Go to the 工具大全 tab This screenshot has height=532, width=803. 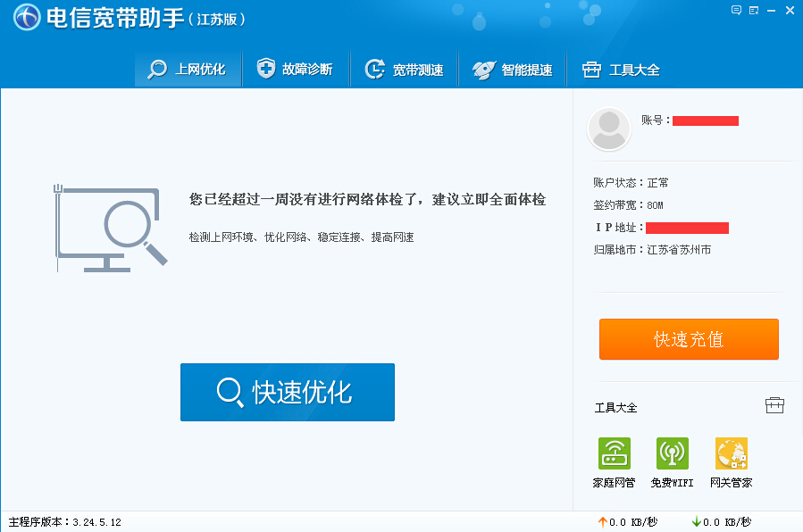click(x=621, y=69)
